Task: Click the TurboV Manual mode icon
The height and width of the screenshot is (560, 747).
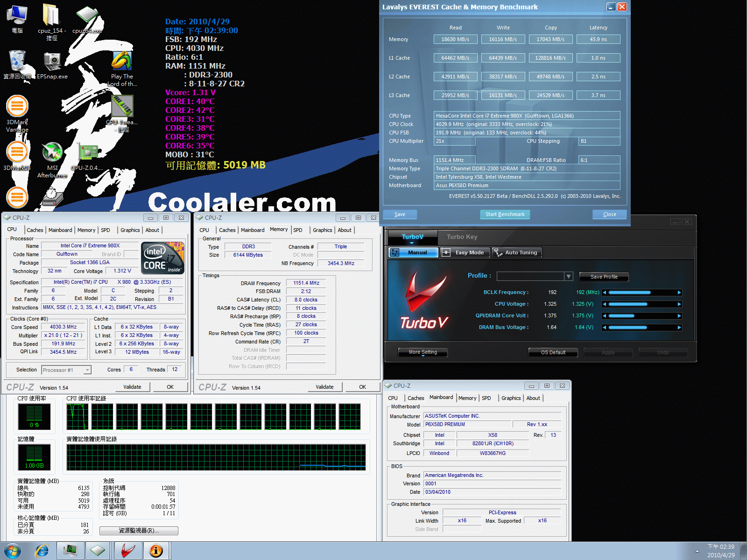Action: click(413, 252)
